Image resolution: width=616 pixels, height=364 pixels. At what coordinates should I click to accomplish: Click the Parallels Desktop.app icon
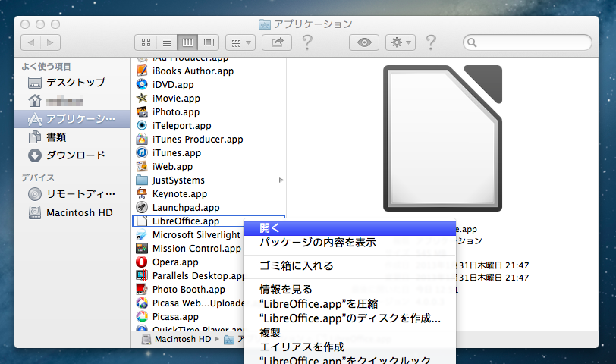[142, 275]
